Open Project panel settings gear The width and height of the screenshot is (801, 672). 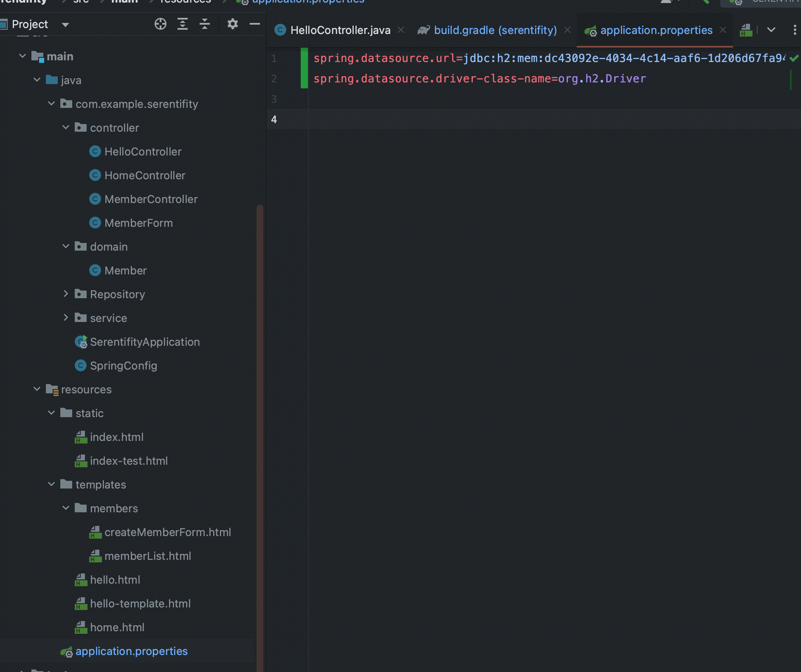pyautogui.click(x=232, y=24)
